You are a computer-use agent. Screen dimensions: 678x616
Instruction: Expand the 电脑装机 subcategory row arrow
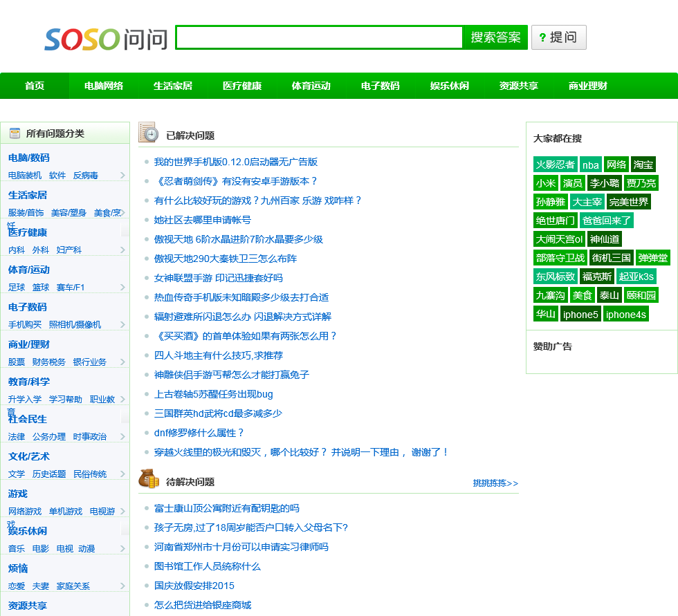(123, 175)
